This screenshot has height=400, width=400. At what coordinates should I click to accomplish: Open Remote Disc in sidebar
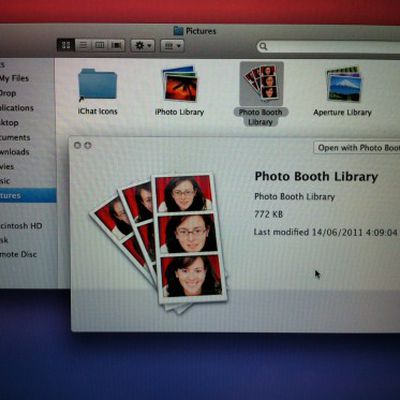pyautogui.click(x=18, y=254)
